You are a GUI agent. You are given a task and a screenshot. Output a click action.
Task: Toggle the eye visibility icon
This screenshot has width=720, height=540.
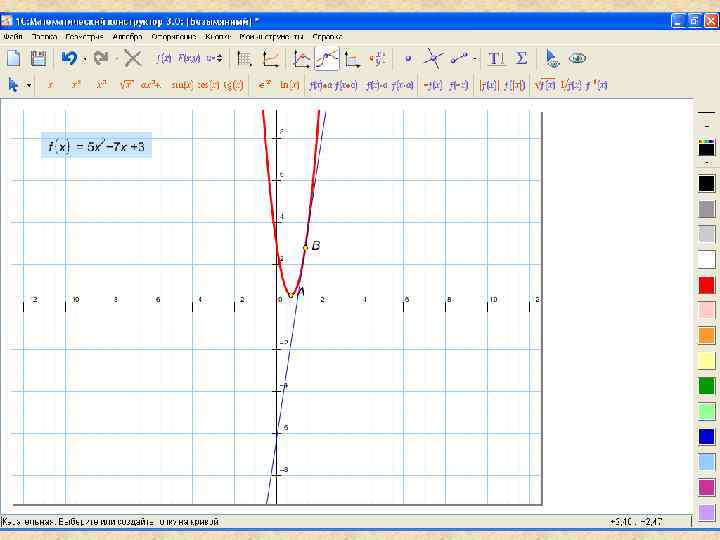[x=577, y=58]
